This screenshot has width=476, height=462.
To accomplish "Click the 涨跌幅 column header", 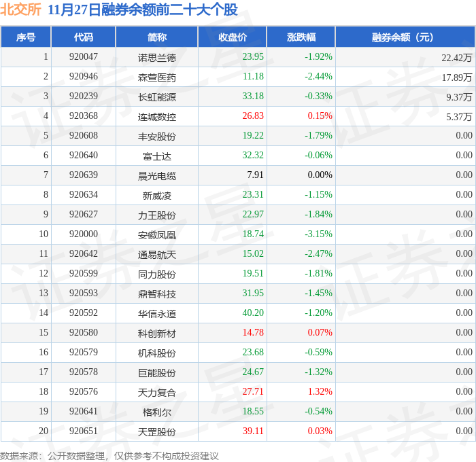I will 301,37.
